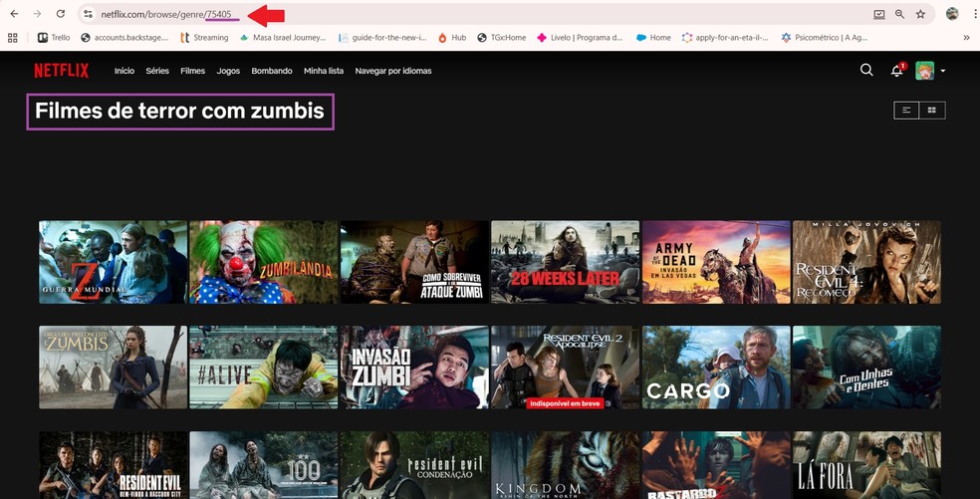Screen dimensions: 980x499
Task: Switch to grid view layout
Action: [932, 110]
